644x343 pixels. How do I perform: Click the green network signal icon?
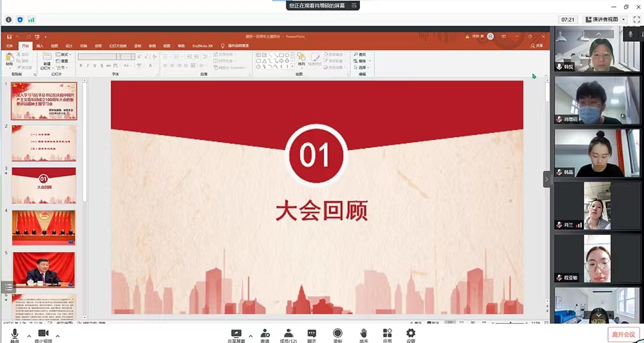point(31,20)
